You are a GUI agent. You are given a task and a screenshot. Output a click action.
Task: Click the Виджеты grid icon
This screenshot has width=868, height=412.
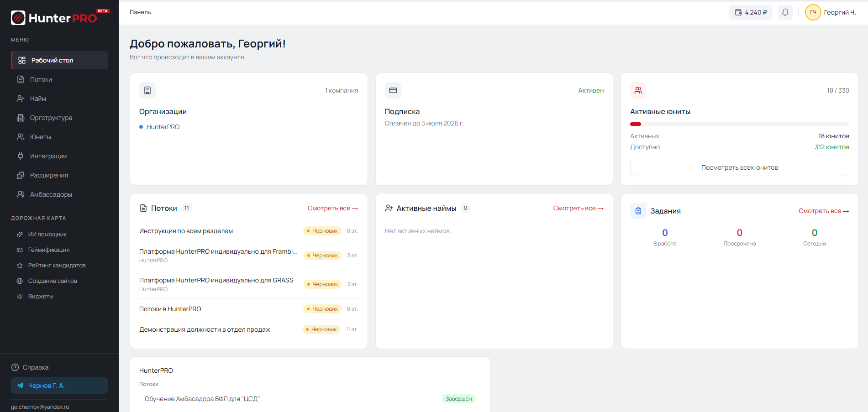pos(20,297)
